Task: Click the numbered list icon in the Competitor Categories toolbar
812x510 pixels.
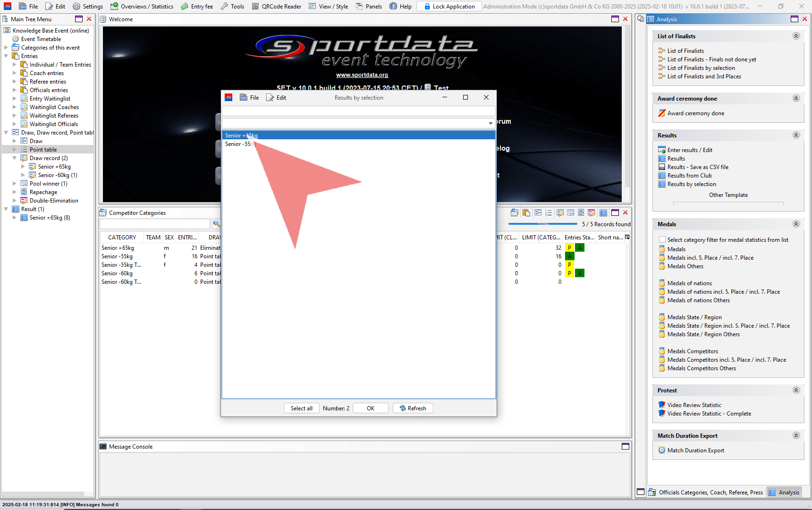Action: point(548,212)
